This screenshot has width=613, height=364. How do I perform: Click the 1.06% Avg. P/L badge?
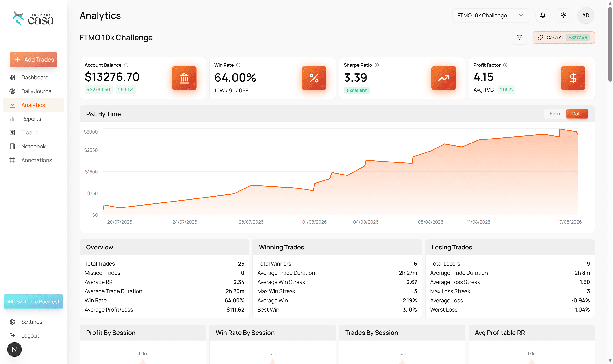click(506, 89)
